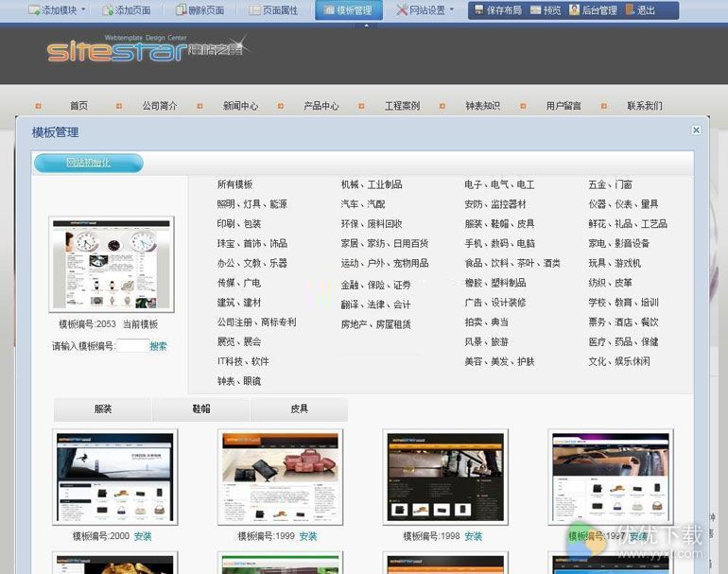Click the template 2000 thumbnail
Image resolution: width=728 pixels, height=574 pixels.
click(114, 477)
